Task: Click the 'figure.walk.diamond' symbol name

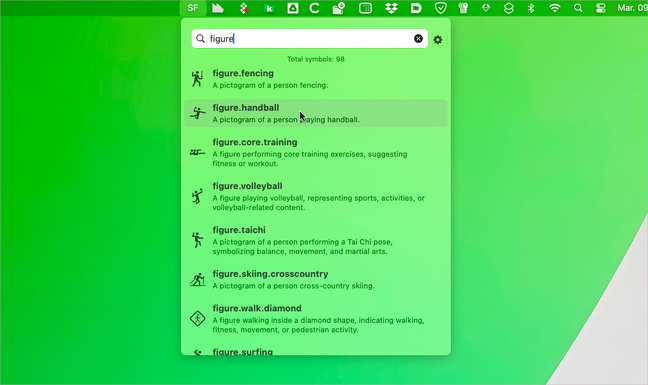Action: coord(257,308)
